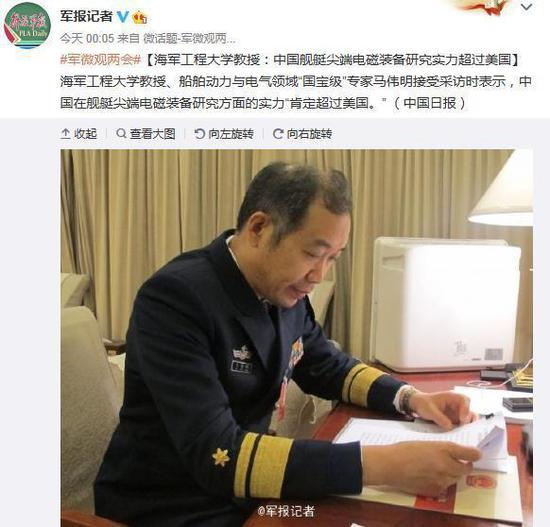Rotate image left with 向左旋转
The height and width of the screenshot is (527, 550).
pos(224,134)
